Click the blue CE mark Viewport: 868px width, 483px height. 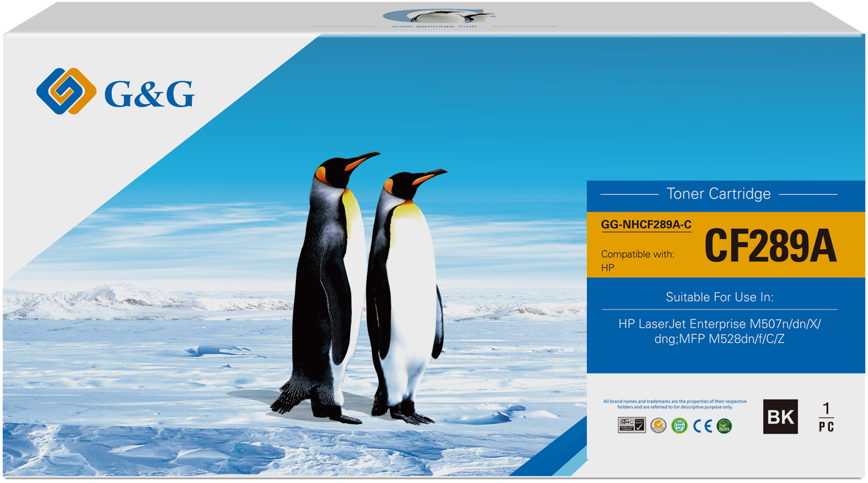[x=702, y=426]
